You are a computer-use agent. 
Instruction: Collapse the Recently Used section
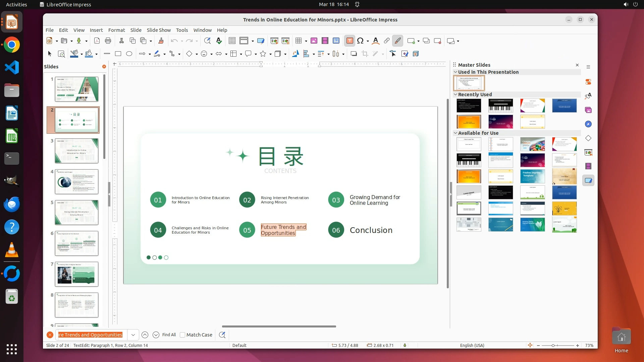pos(455,95)
